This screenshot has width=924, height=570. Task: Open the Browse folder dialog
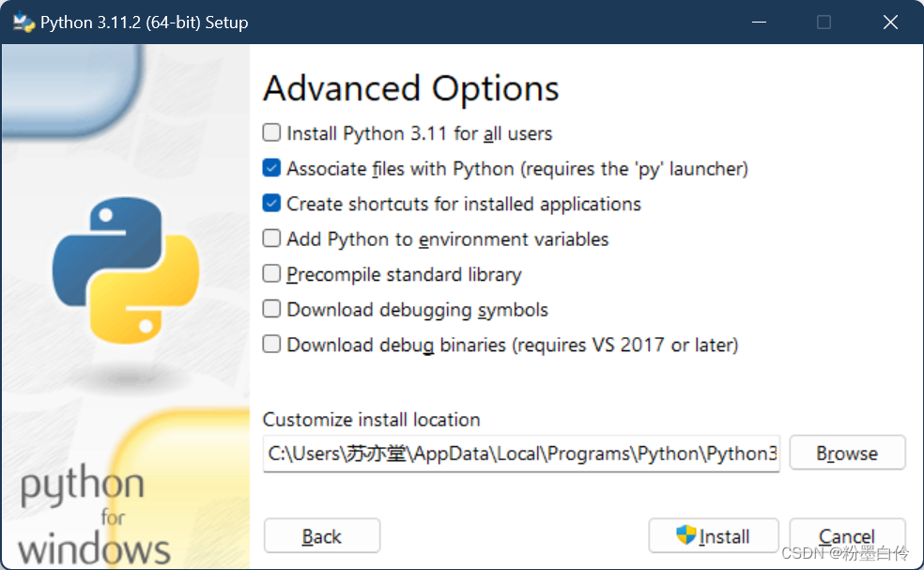(847, 453)
